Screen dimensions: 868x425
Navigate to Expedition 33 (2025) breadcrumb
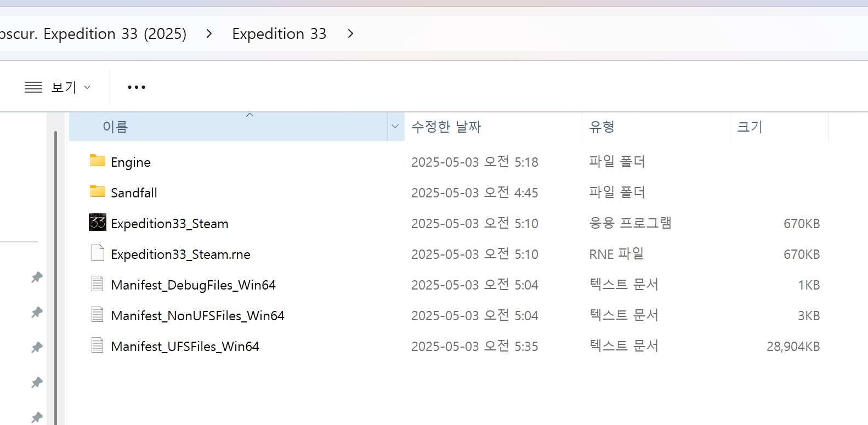pos(93,34)
